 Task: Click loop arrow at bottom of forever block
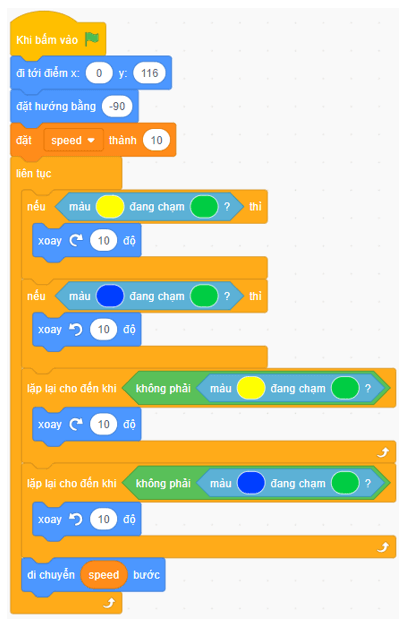tap(109, 603)
